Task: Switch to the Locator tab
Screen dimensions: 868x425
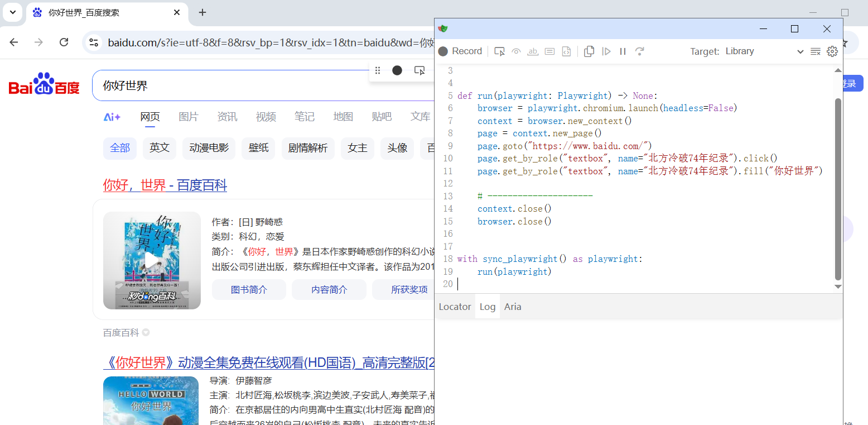Action: 455,307
